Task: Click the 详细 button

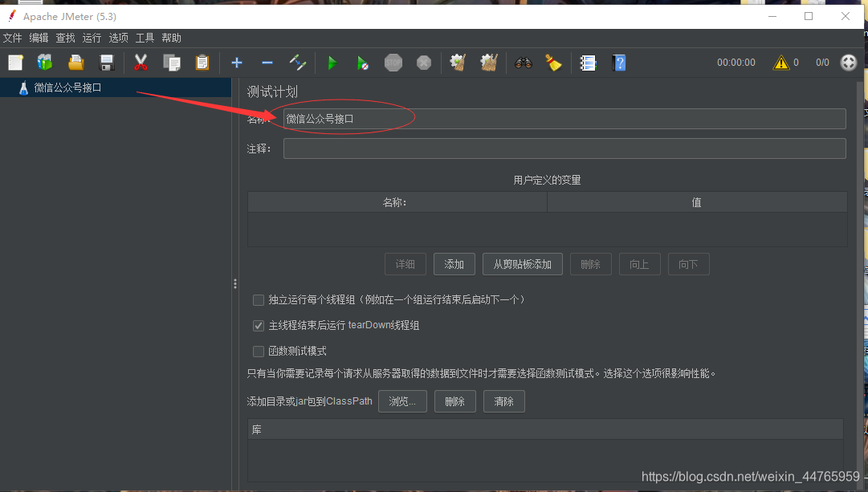Action: click(405, 264)
